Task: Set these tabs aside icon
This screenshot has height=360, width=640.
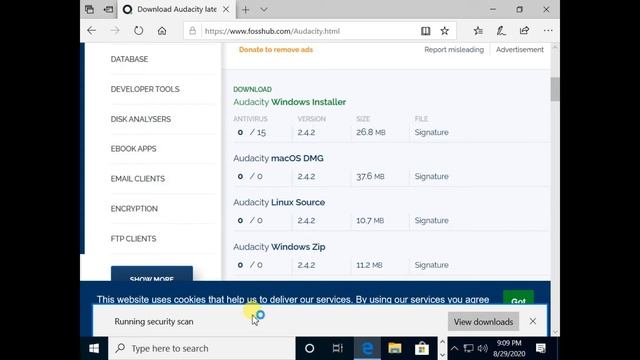Action: click(x=108, y=9)
